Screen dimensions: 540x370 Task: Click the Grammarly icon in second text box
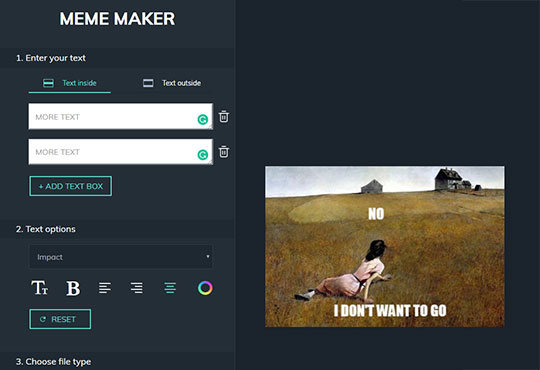203,155
